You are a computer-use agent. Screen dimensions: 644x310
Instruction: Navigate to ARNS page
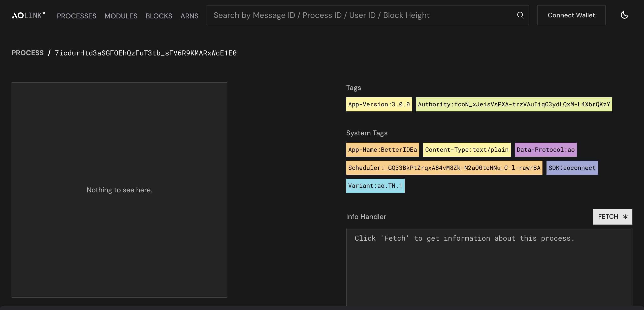189,16
